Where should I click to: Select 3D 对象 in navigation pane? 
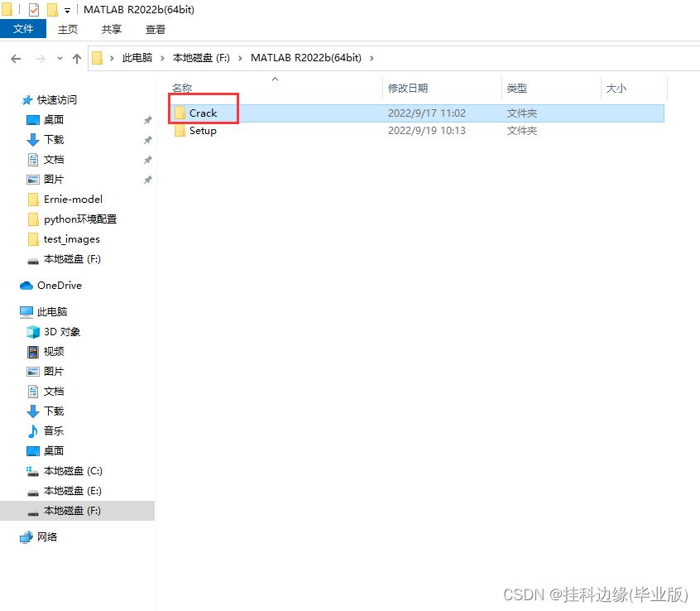(61, 332)
